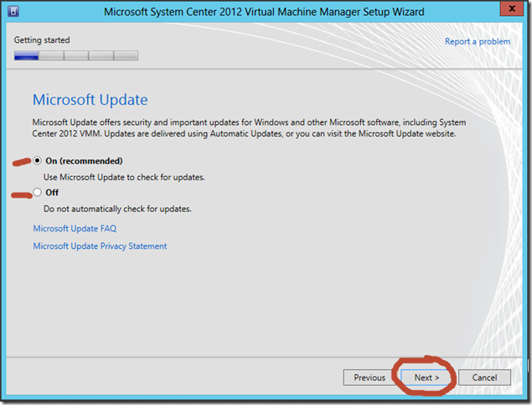Cancel the setup wizard
Viewport: 532px width, 405px height.
click(x=484, y=377)
